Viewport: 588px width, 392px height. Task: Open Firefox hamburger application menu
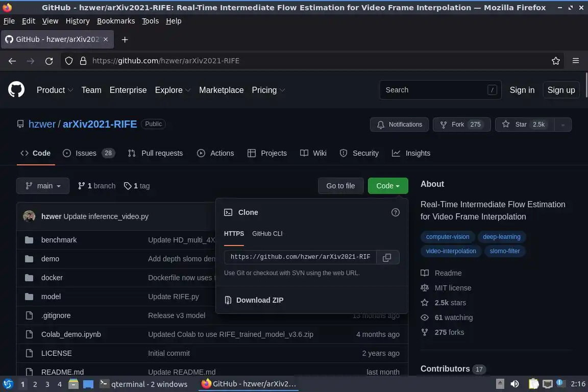(x=576, y=61)
